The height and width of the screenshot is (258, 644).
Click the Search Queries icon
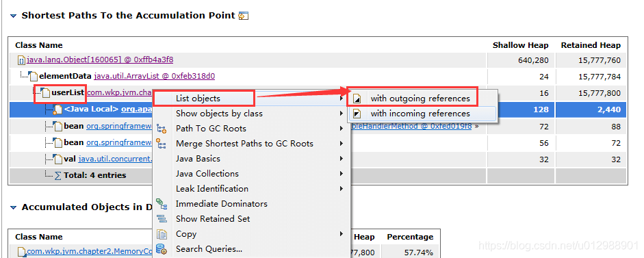point(162,249)
